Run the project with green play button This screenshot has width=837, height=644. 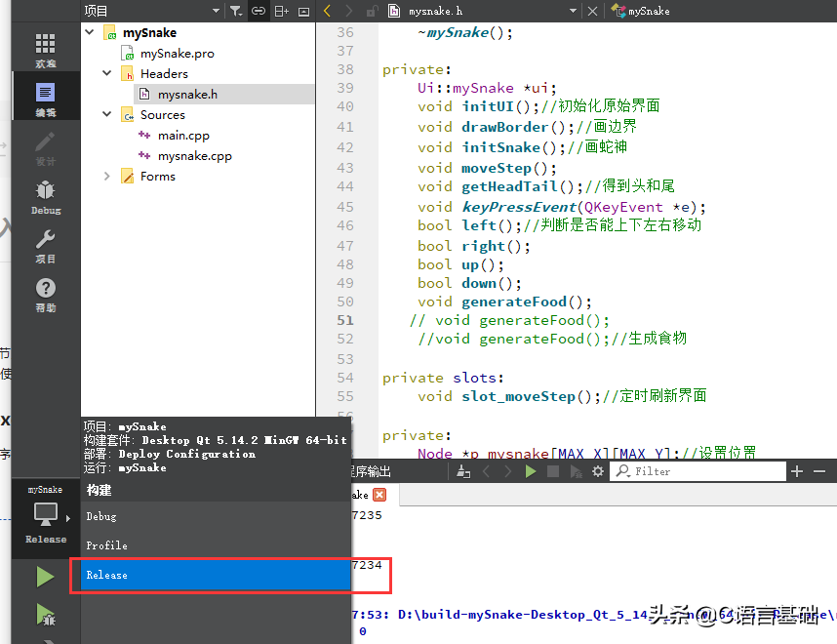[46, 578]
